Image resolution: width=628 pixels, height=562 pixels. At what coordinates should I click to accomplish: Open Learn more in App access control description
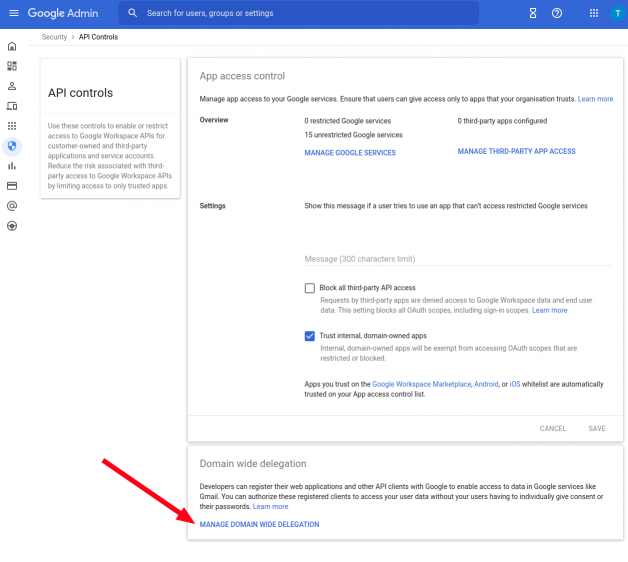[x=595, y=99]
